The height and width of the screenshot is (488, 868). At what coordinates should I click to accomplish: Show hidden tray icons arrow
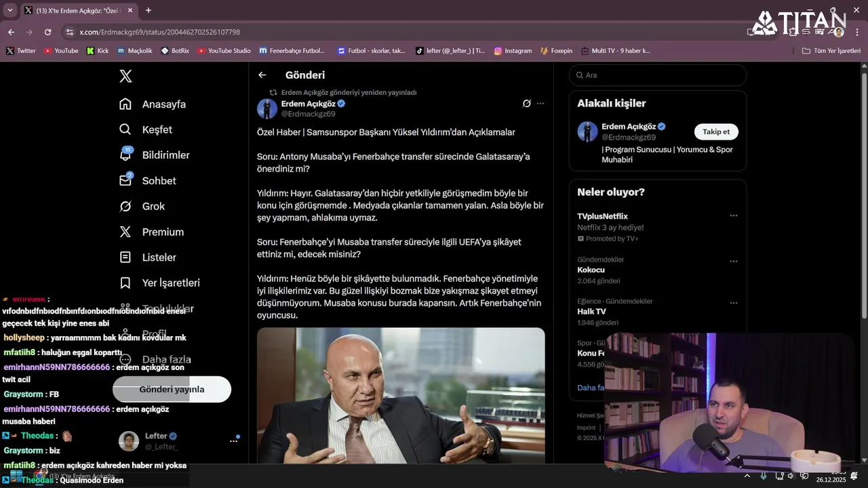pos(747,476)
